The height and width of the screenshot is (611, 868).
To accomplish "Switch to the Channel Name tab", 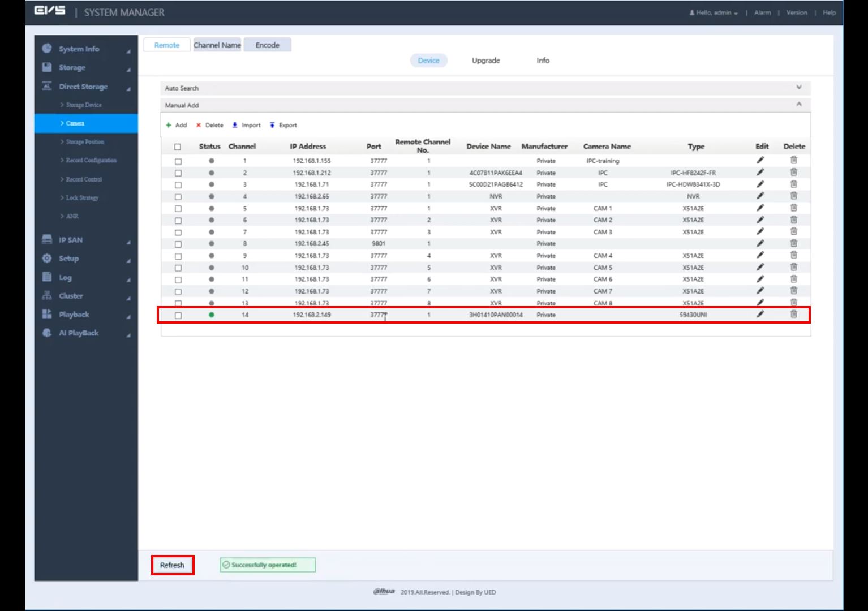I will pos(217,45).
